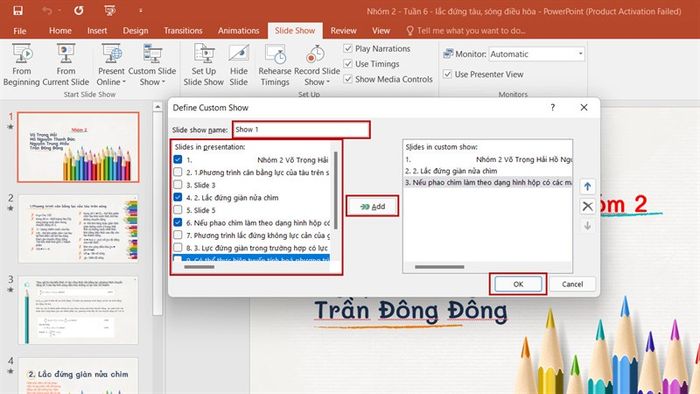This screenshot has width=700, height=394.
Task: Check the 3. Slide 3 checkbox
Action: pyautogui.click(x=178, y=184)
